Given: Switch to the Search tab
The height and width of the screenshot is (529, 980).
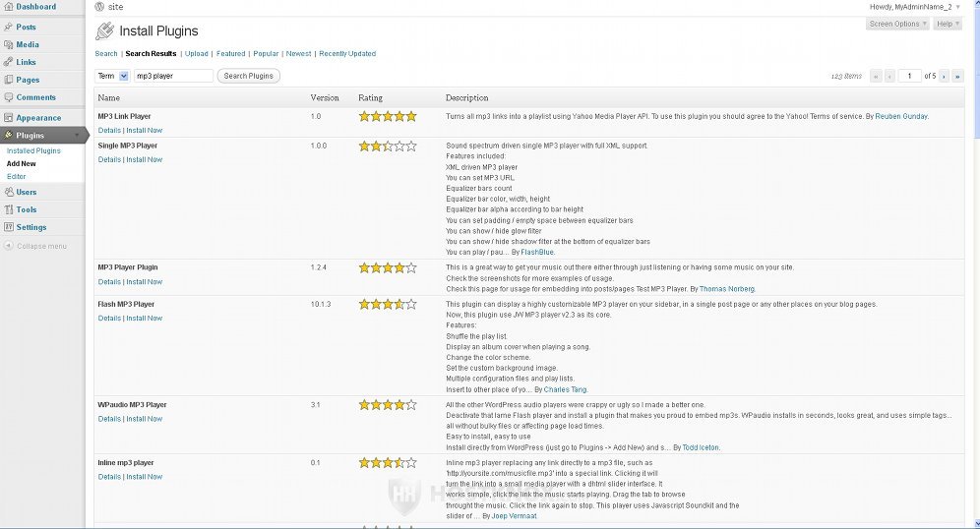Looking at the screenshot, I should (x=106, y=54).
